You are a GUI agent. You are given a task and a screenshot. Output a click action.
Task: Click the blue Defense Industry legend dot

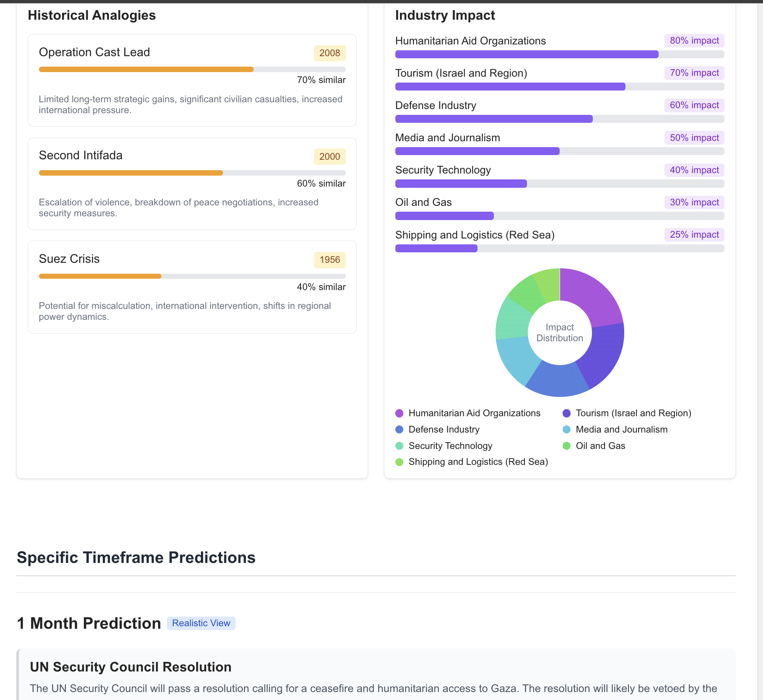399,430
